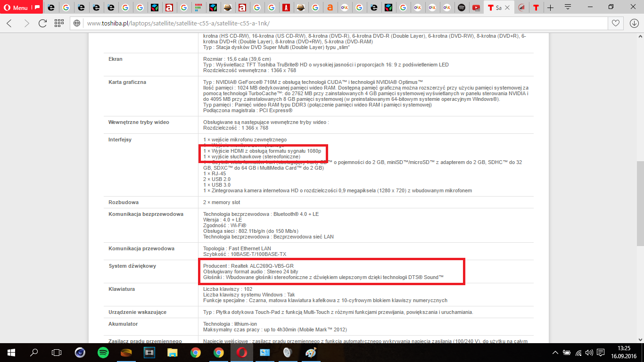Launch Cinema 4D from the taskbar
This screenshot has height=362, width=644.
81,352
